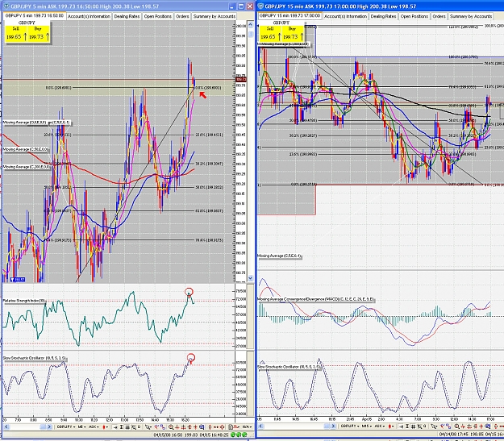Open the candlestick chart-style dropdown in the 5 min window
The width and height of the screenshot is (504, 441).
105,426
